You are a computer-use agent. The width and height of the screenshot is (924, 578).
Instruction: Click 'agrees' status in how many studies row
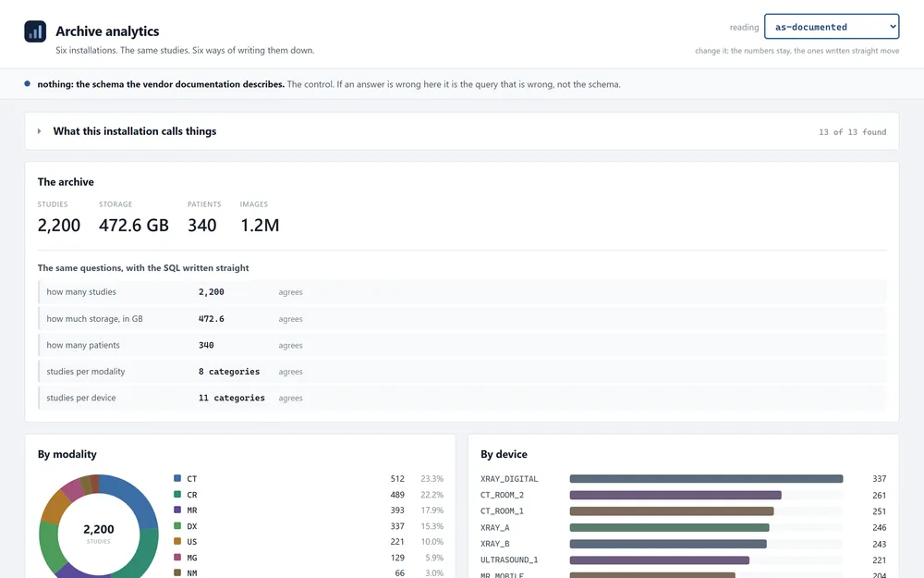[x=290, y=292]
